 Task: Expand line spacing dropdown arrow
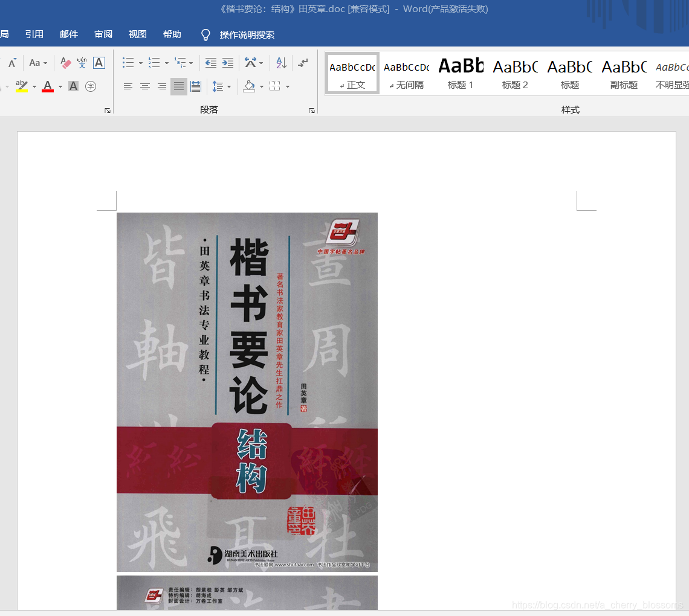229,87
